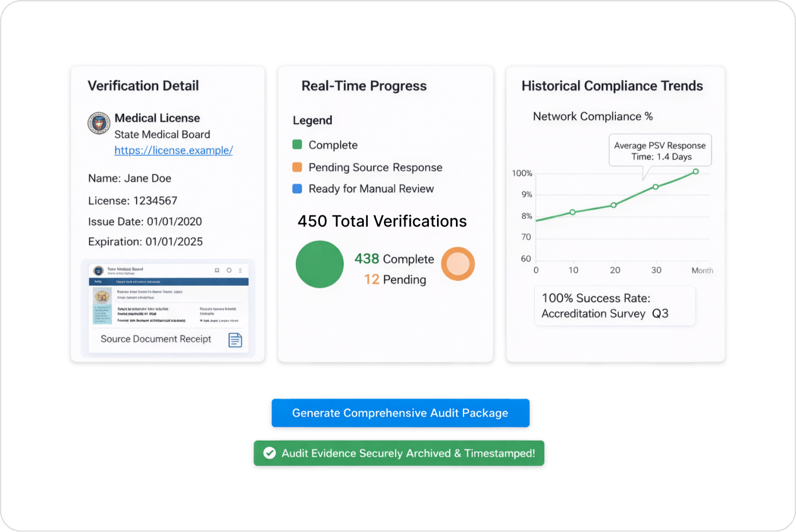Click Generate Comprehensive Audit Package
The width and height of the screenshot is (796, 532).
tap(400, 413)
